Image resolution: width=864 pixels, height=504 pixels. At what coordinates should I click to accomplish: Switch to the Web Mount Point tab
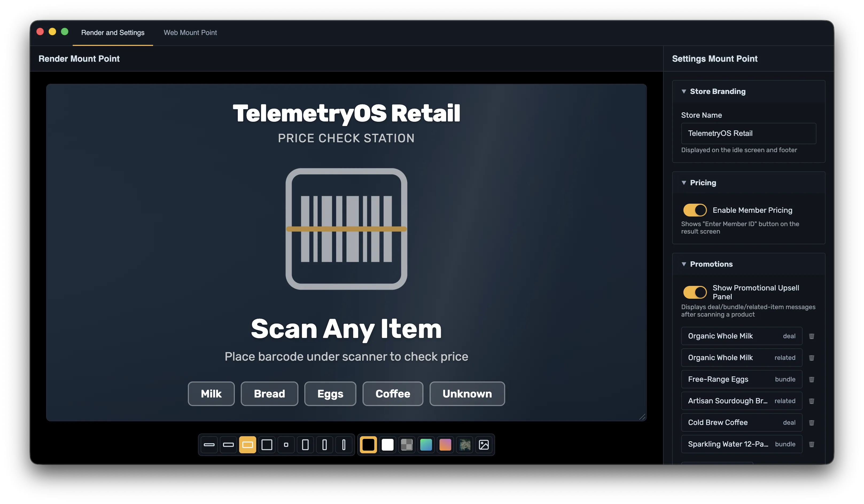[x=190, y=33]
